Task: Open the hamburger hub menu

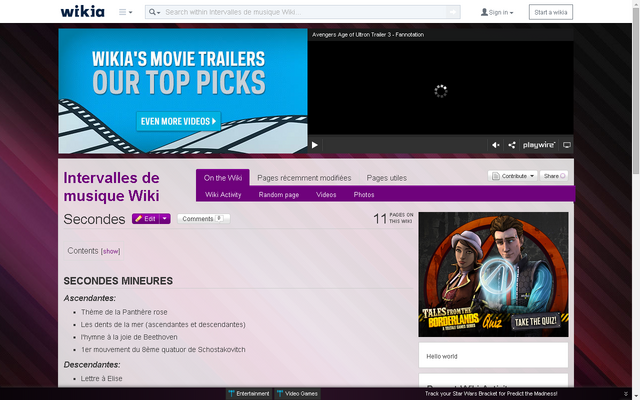Action: (x=125, y=12)
